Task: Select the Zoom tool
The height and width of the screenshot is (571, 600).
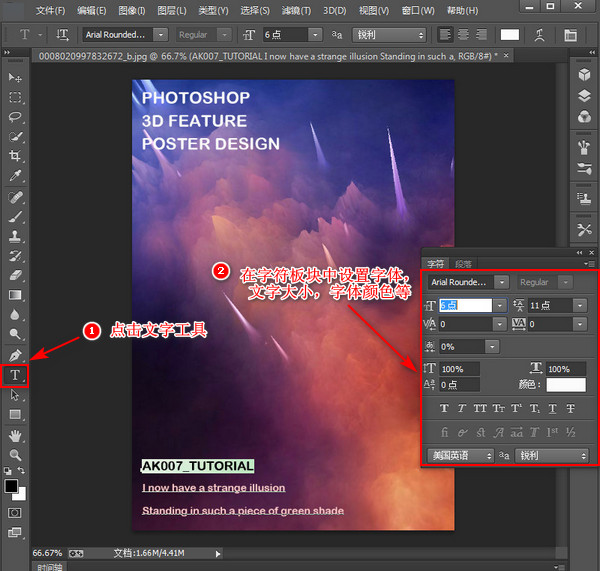Action: point(15,455)
